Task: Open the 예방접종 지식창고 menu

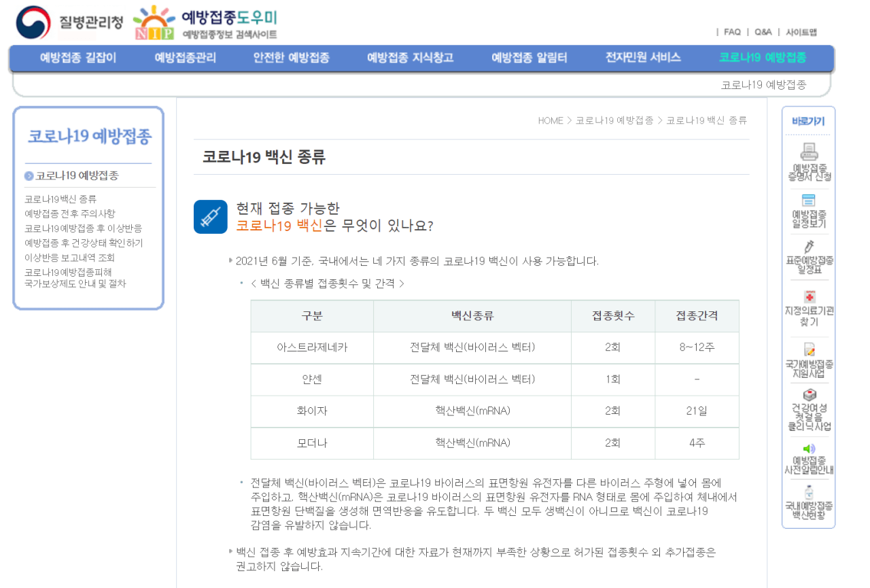Action: click(410, 58)
